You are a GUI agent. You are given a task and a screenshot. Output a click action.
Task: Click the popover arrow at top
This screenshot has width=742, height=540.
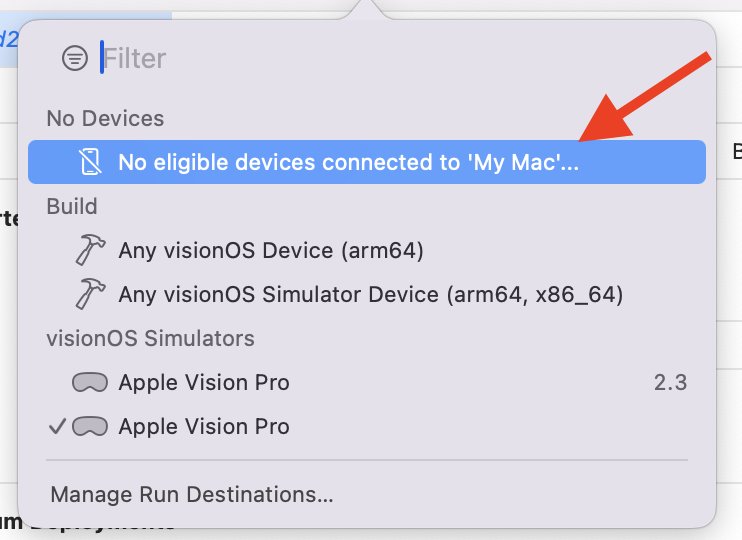(365, 9)
